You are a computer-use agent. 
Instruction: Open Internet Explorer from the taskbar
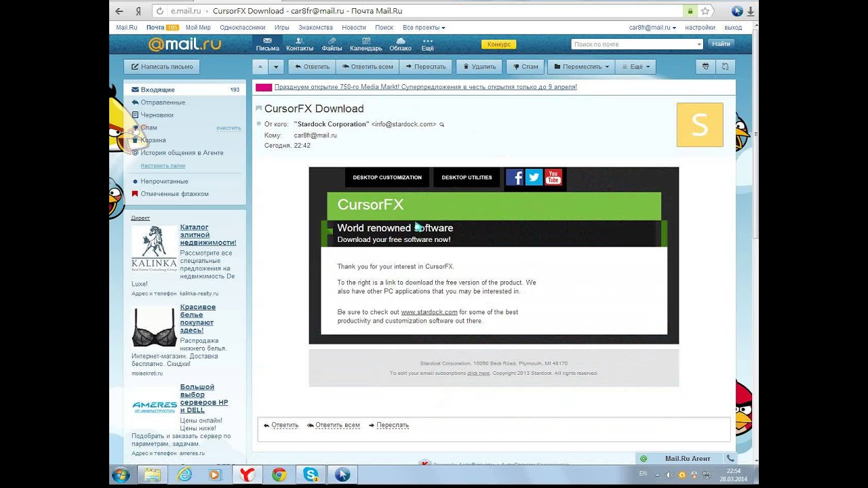point(184,475)
